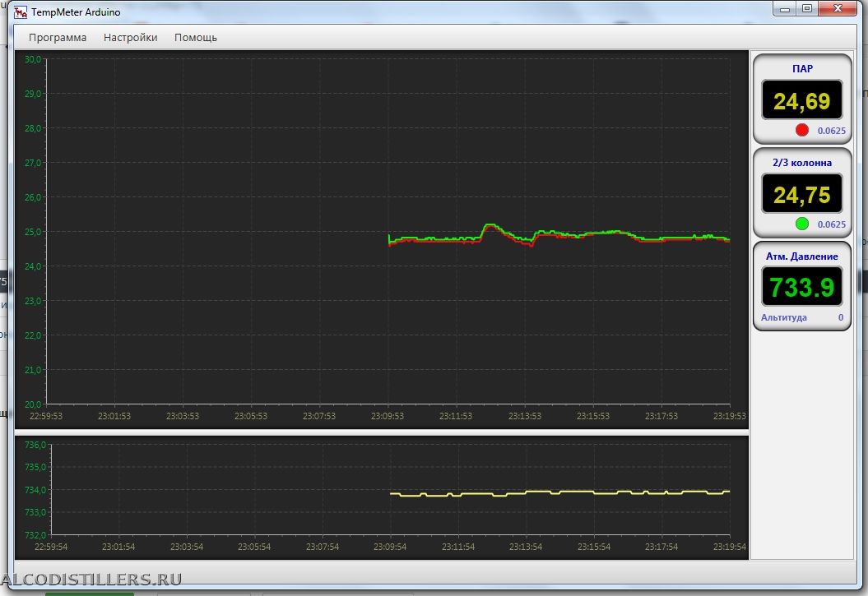Minimize the TempMeter Arduino window

click(785, 9)
